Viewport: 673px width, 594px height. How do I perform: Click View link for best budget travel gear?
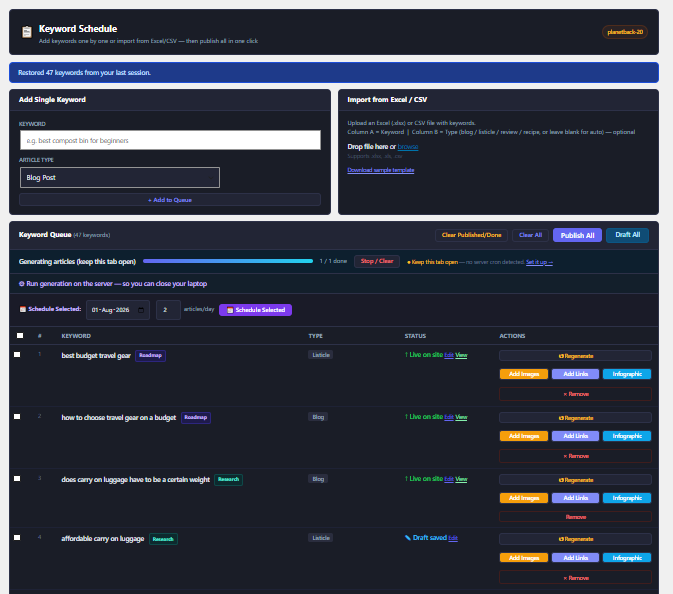461,355
